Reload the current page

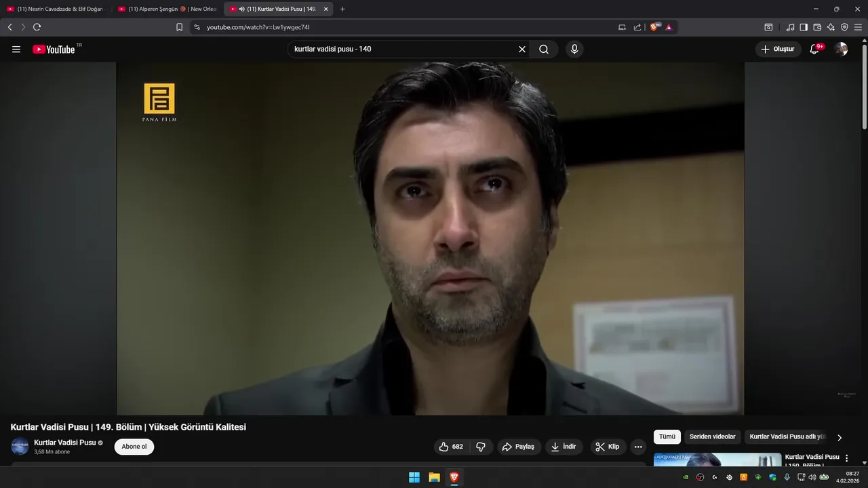click(37, 27)
